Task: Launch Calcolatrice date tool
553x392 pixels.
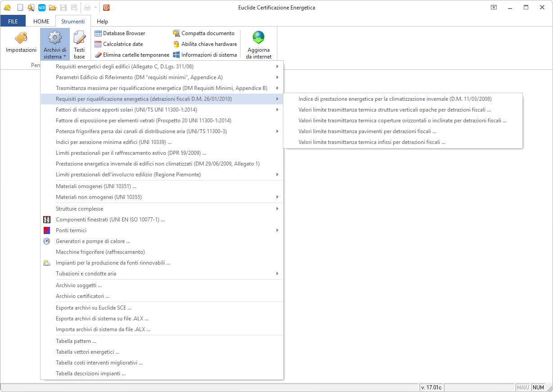Action: (119, 44)
